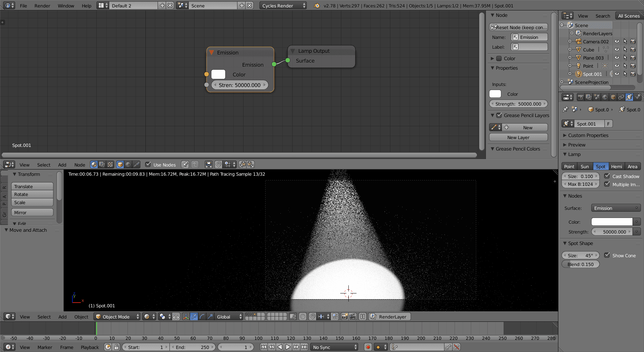Image resolution: width=644 pixels, height=352 pixels.
Task: Open the Render menu
Action: coord(42,6)
